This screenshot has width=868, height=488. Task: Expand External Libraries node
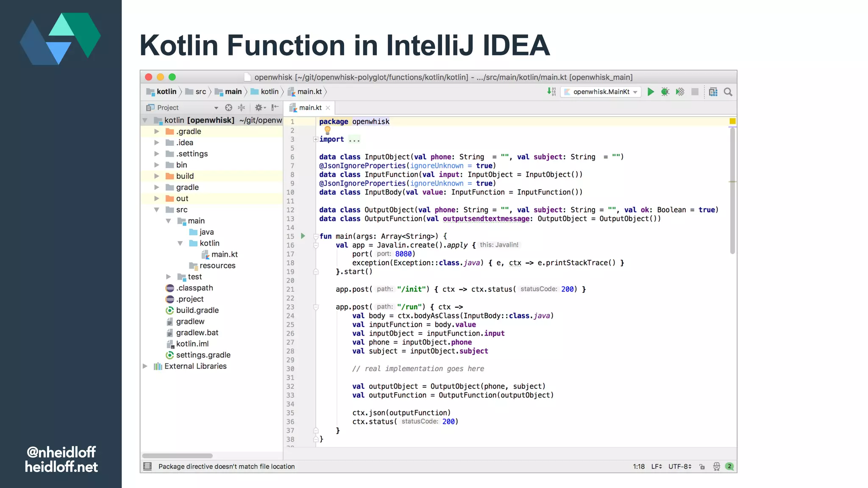point(145,366)
